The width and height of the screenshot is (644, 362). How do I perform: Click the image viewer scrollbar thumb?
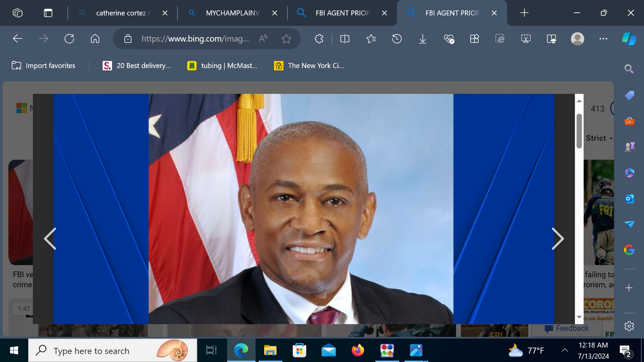[x=579, y=131]
